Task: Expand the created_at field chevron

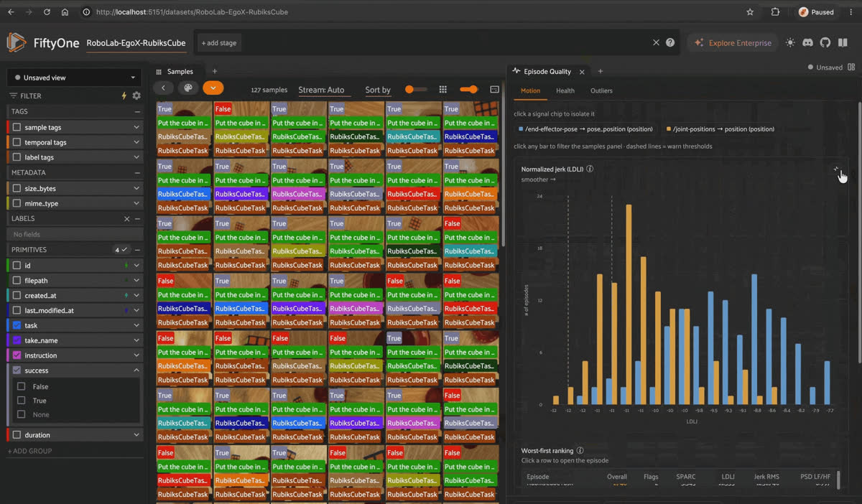Action: [x=136, y=295]
